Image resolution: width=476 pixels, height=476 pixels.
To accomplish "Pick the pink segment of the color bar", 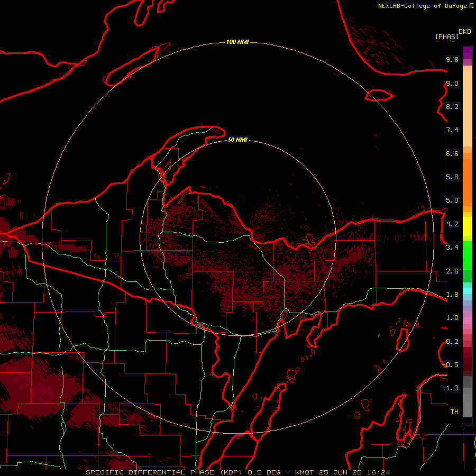I will tap(467, 320).
